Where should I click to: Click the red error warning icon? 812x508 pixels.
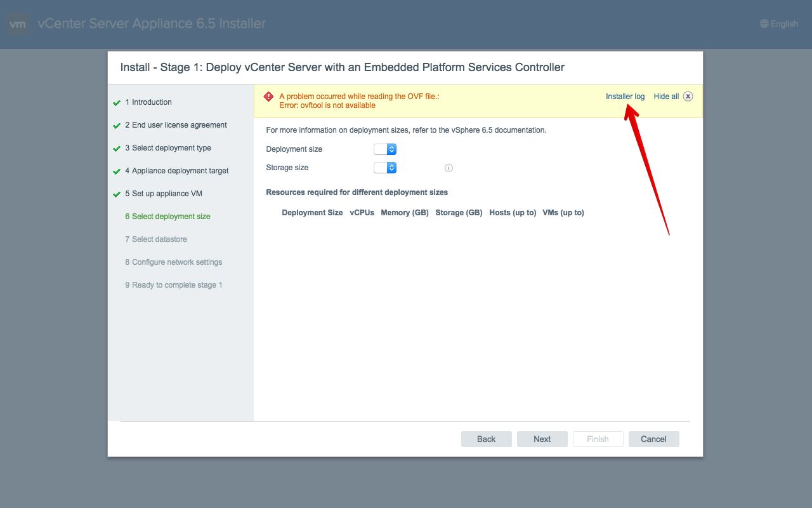pyautogui.click(x=268, y=97)
